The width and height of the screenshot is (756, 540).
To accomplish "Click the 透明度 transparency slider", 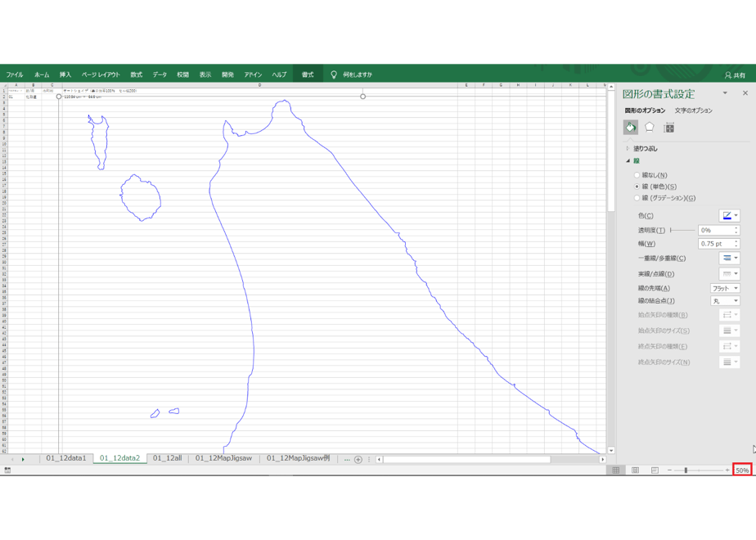I will pyautogui.click(x=682, y=231).
